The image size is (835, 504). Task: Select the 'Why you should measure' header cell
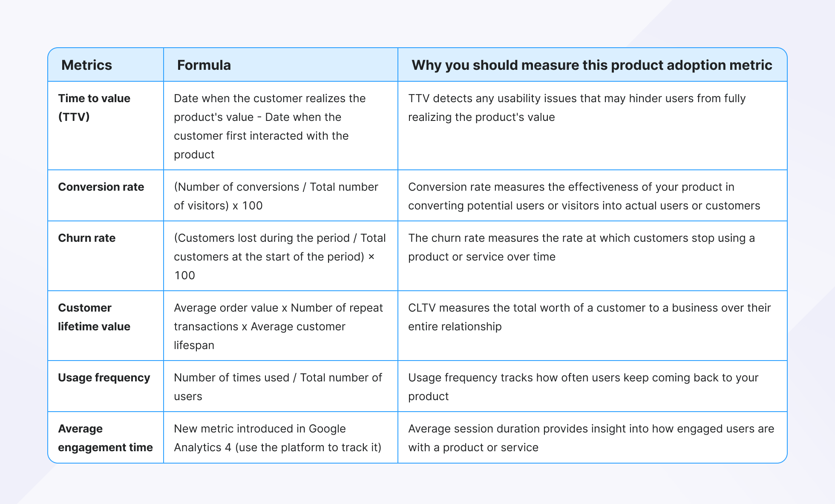click(592, 65)
